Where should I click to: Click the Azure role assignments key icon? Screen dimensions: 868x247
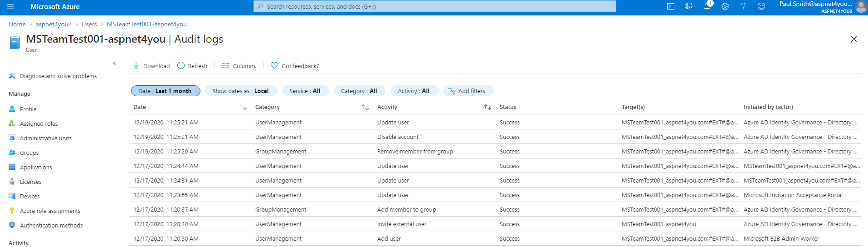12,211
